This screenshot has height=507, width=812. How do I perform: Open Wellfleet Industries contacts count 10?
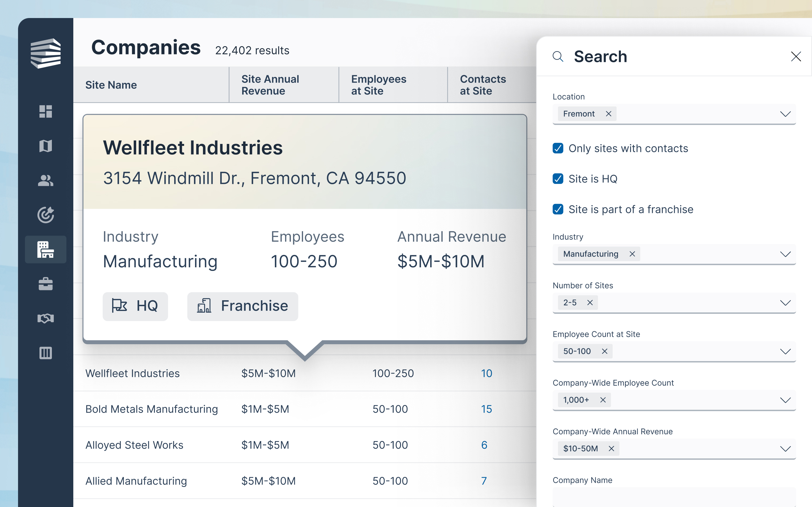click(x=487, y=373)
